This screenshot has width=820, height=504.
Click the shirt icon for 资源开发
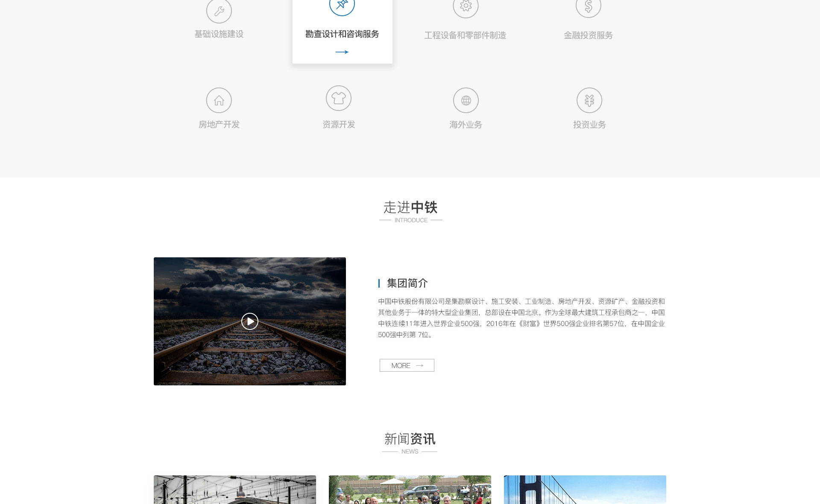pos(339,98)
